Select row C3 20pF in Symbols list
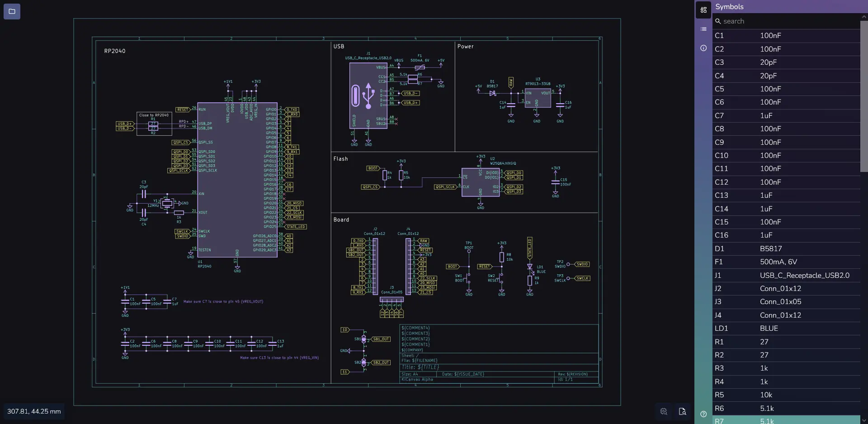868x424 pixels. (786, 62)
